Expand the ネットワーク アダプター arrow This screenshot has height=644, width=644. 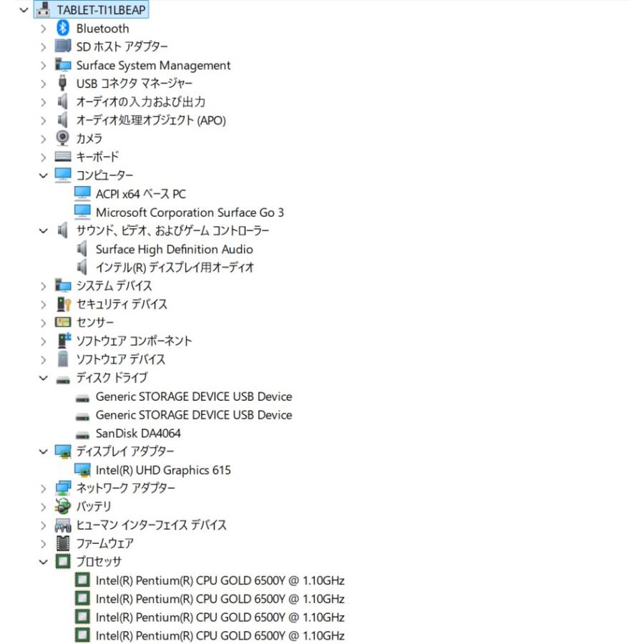44,488
